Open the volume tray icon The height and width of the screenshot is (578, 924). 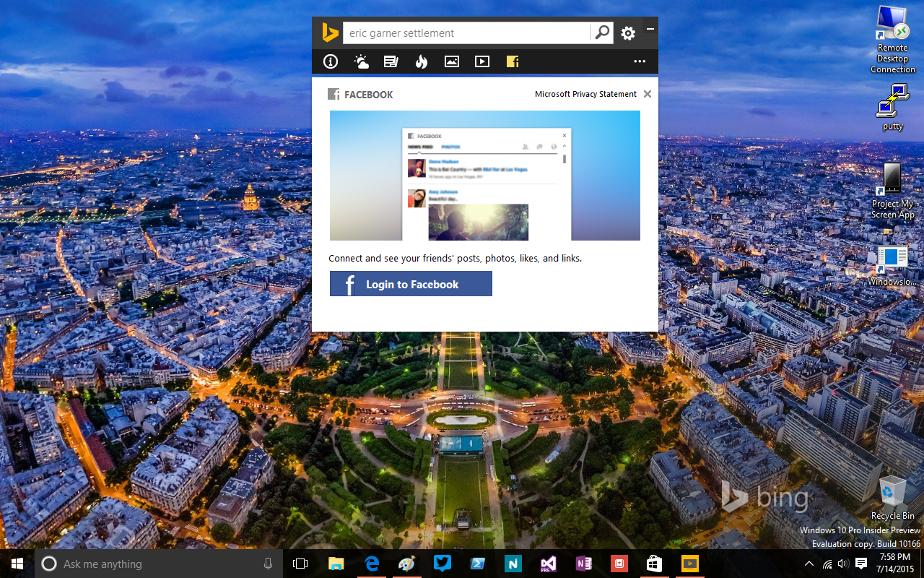(x=843, y=564)
